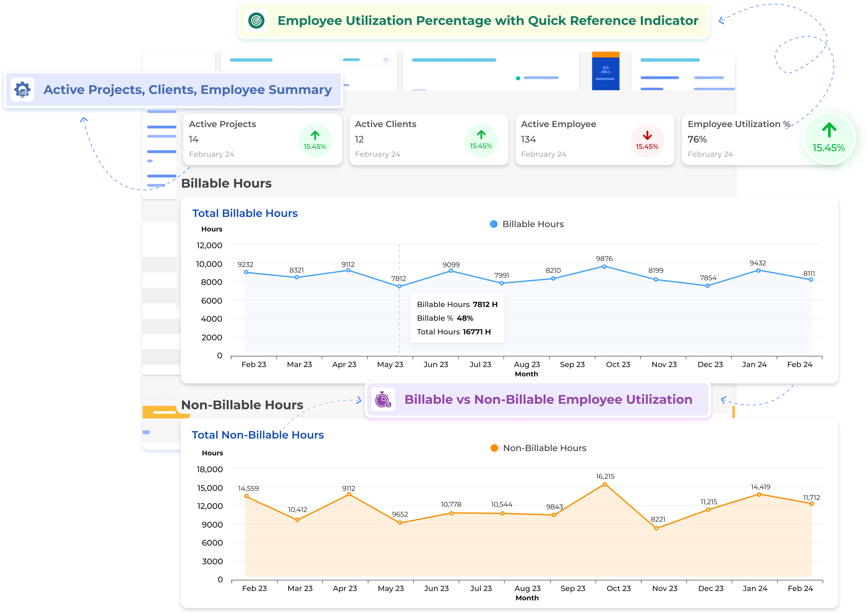Click the Billable Hours section heading

(x=226, y=183)
